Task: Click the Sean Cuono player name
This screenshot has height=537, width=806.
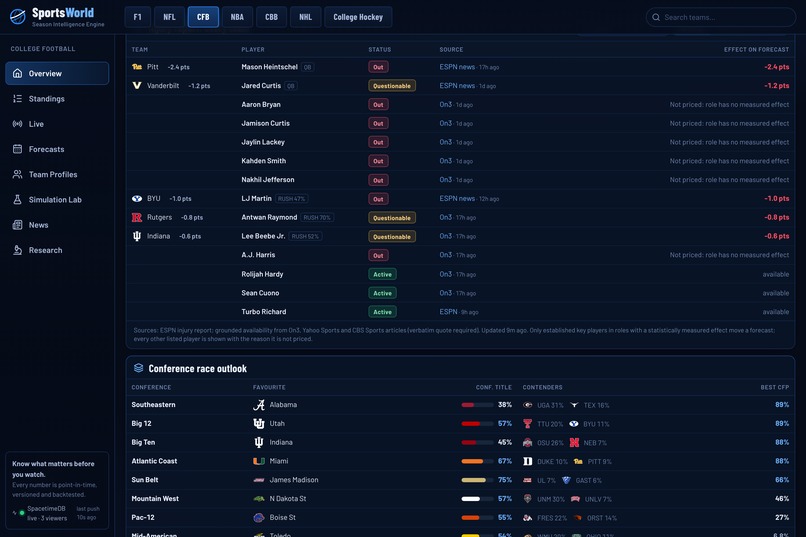Action: tap(260, 293)
